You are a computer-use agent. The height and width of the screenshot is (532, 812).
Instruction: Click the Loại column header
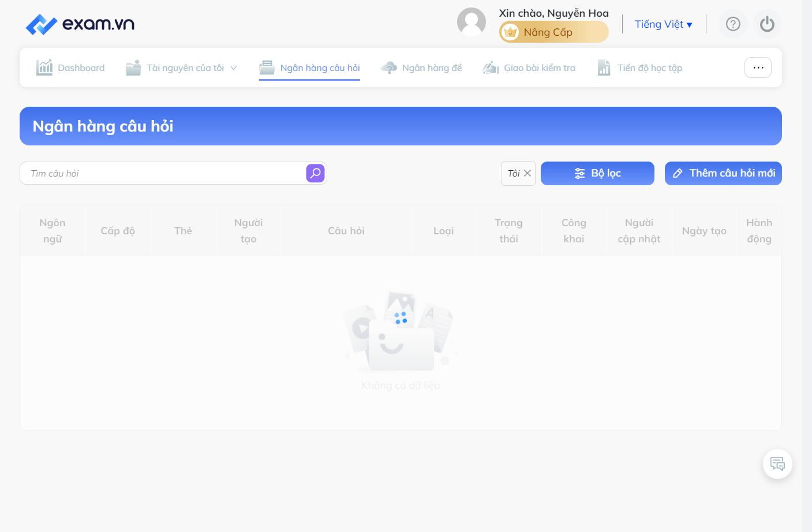coord(444,231)
